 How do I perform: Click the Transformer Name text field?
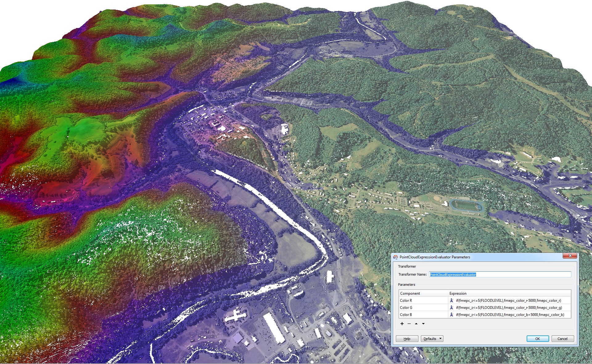[499, 274]
